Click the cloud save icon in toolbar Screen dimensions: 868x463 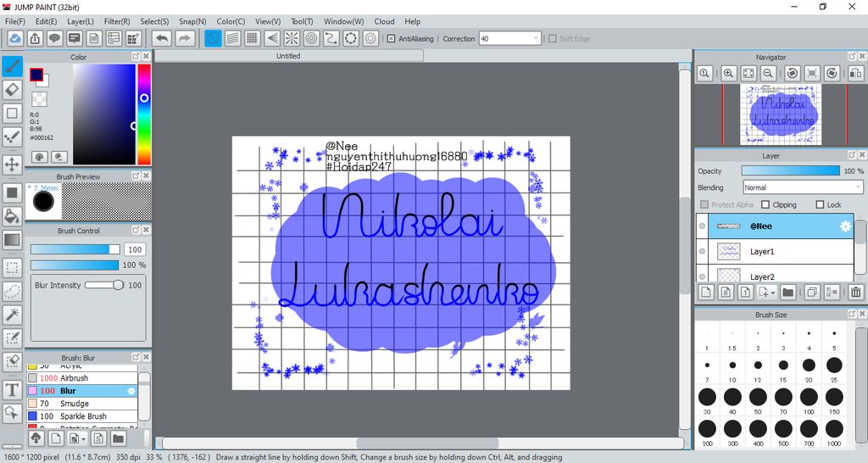click(15, 38)
